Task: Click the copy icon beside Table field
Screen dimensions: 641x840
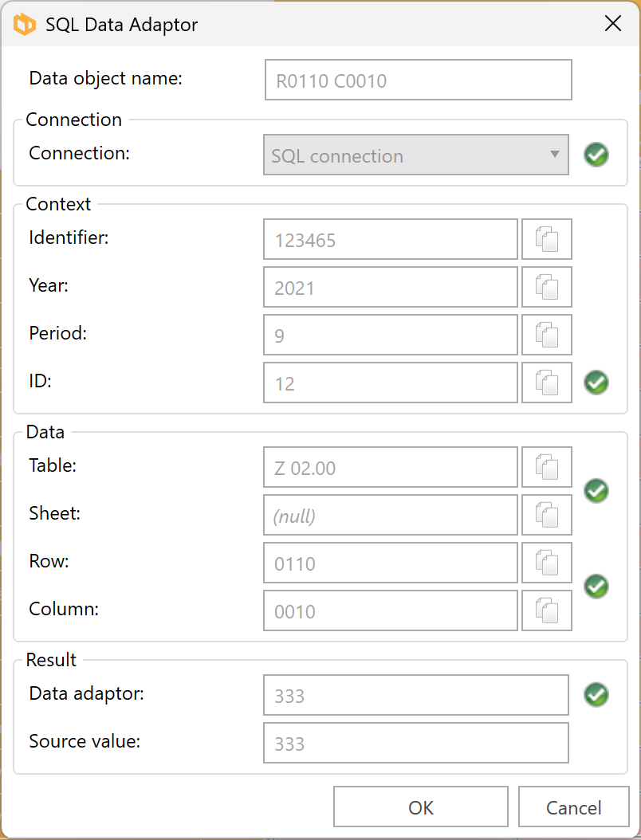Action: pyautogui.click(x=547, y=468)
